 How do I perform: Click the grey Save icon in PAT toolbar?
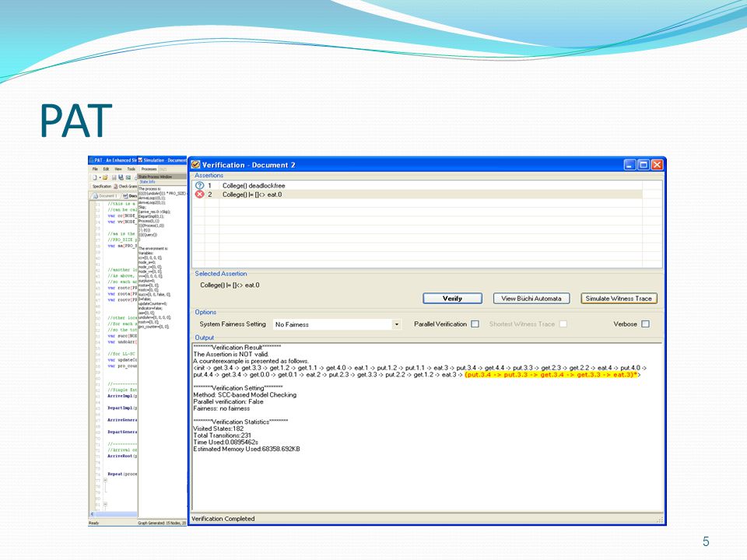point(114,177)
